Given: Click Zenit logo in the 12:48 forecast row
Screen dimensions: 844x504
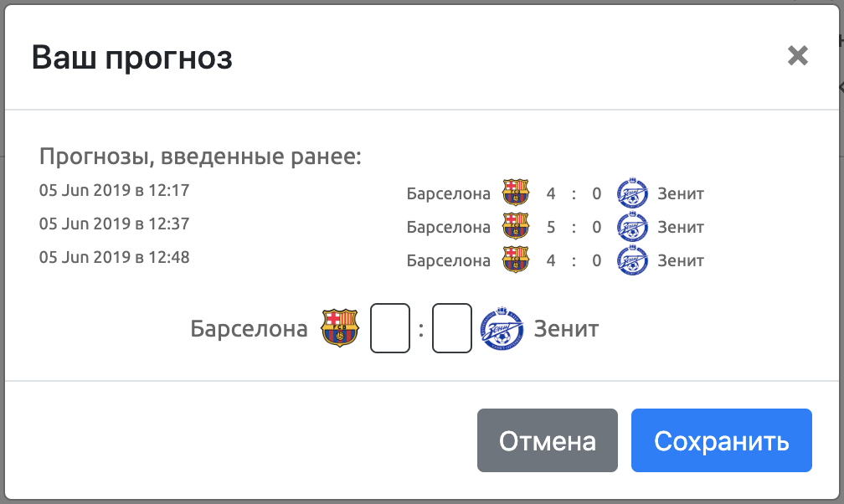Looking at the screenshot, I should point(632,260).
